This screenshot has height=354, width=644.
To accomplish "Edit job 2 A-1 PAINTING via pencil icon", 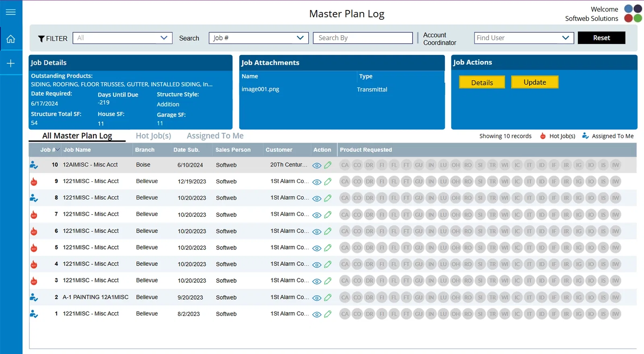I will pos(328,297).
